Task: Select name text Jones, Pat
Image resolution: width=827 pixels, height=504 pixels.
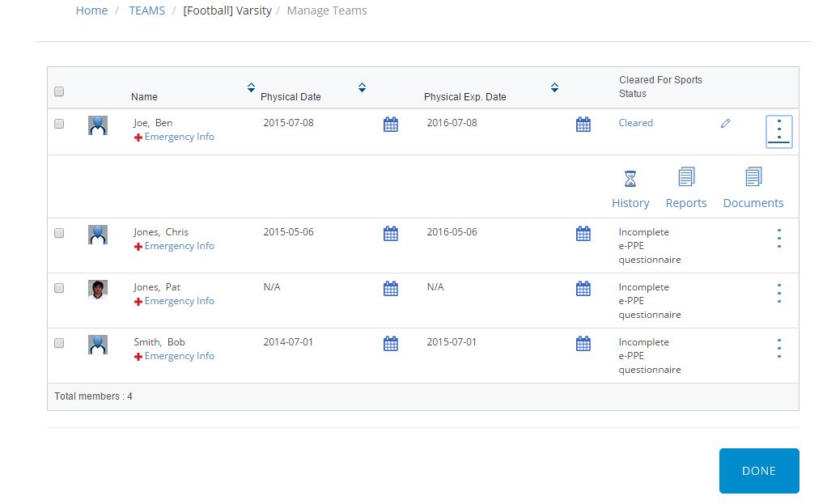Action: click(157, 287)
